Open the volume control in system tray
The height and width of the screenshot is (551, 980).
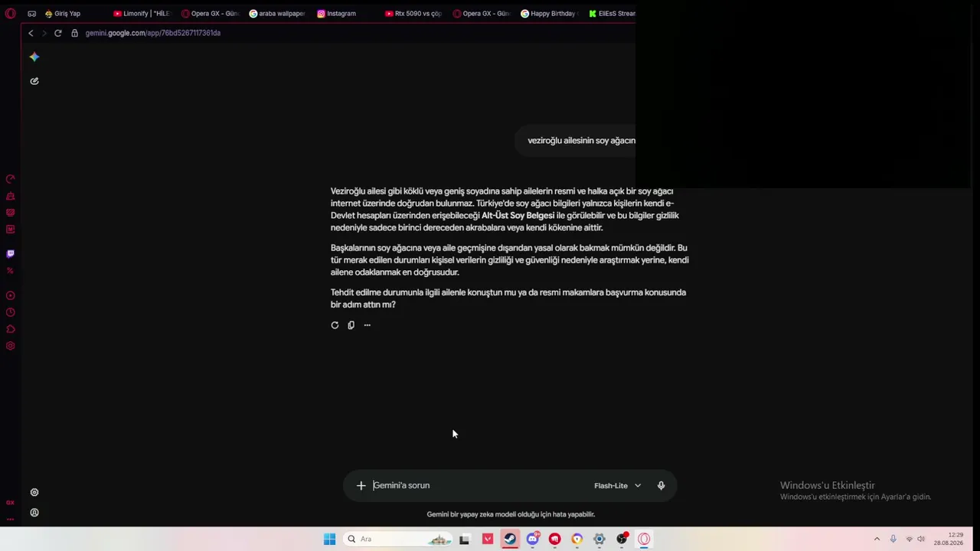tap(921, 539)
